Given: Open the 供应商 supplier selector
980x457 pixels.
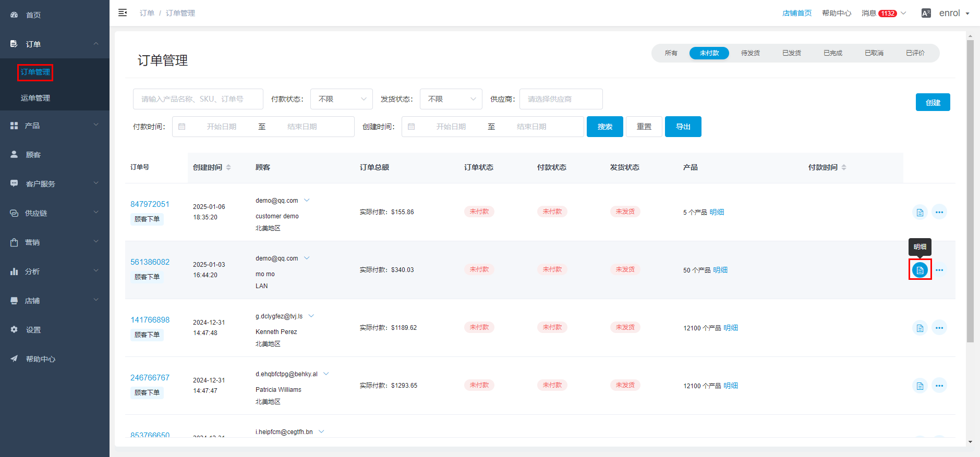Looking at the screenshot, I should (x=561, y=99).
